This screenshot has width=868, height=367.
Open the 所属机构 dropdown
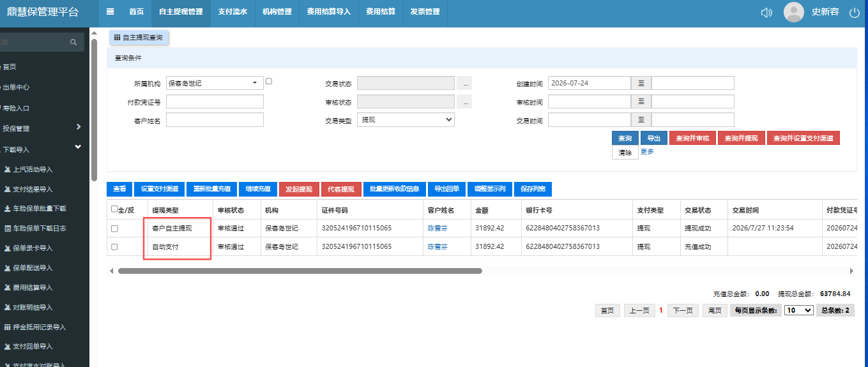click(x=215, y=83)
